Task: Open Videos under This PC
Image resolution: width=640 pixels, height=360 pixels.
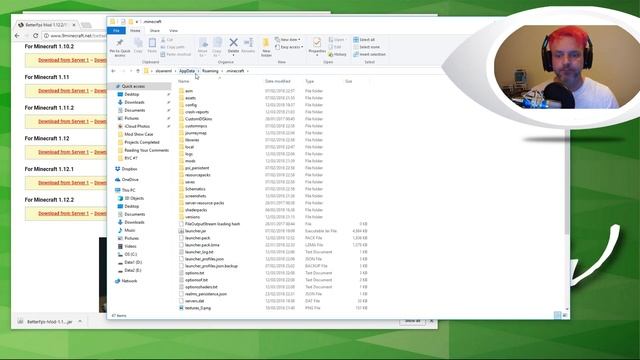Action: tap(127, 247)
